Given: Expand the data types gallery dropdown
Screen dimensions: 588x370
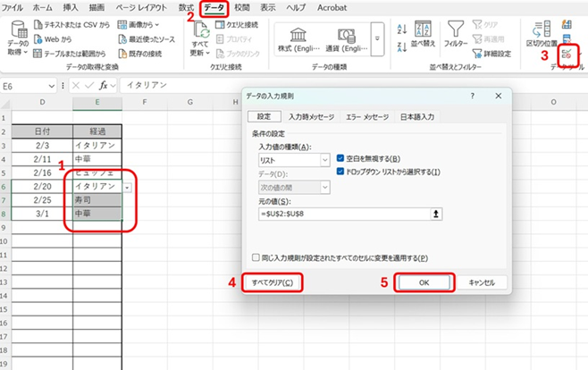Looking at the screenshot, I should point(376,38).
